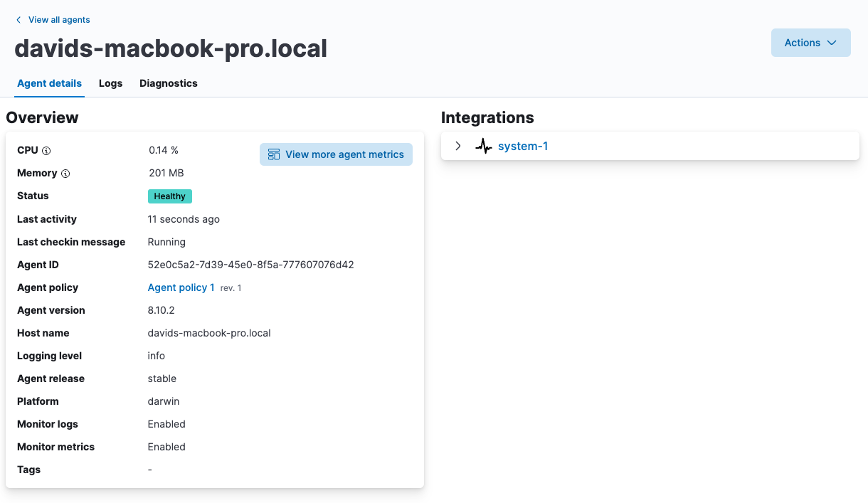Screen dimensions: 868x503
Task: Follow the View all agents link
Action: point(59,20)
